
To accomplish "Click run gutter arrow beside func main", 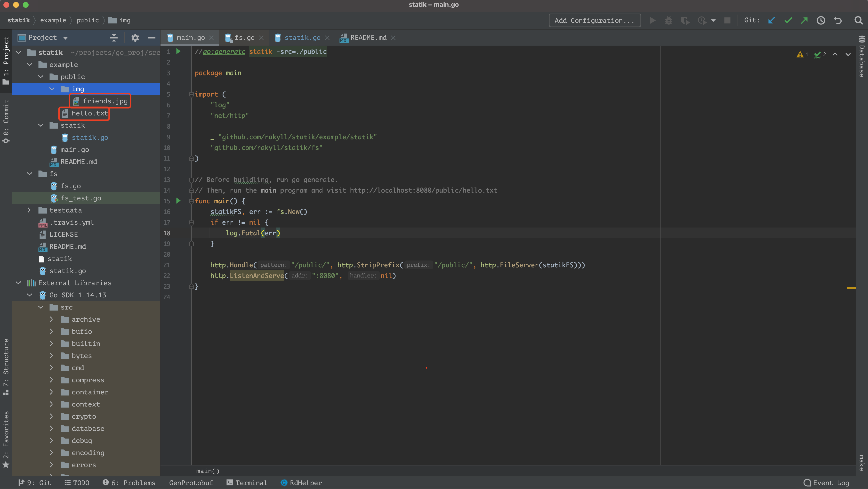I will 179,201.
